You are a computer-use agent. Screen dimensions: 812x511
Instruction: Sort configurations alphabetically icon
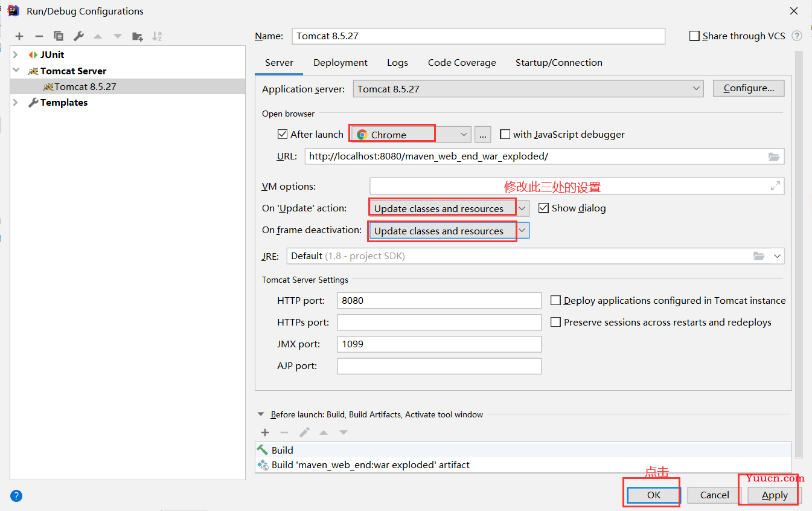[x=157, y=36]
